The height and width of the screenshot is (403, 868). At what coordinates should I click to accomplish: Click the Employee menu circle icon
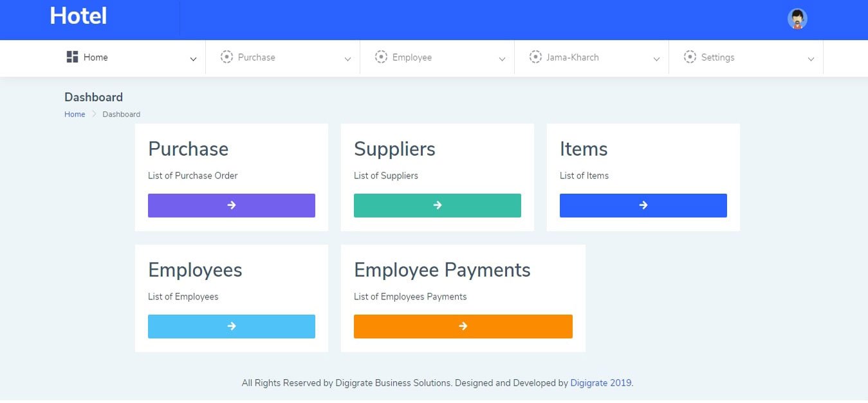pos(381,57)
